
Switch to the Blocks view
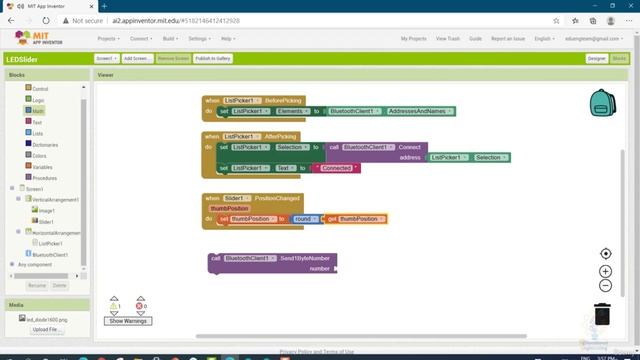(x=619, y=58)
